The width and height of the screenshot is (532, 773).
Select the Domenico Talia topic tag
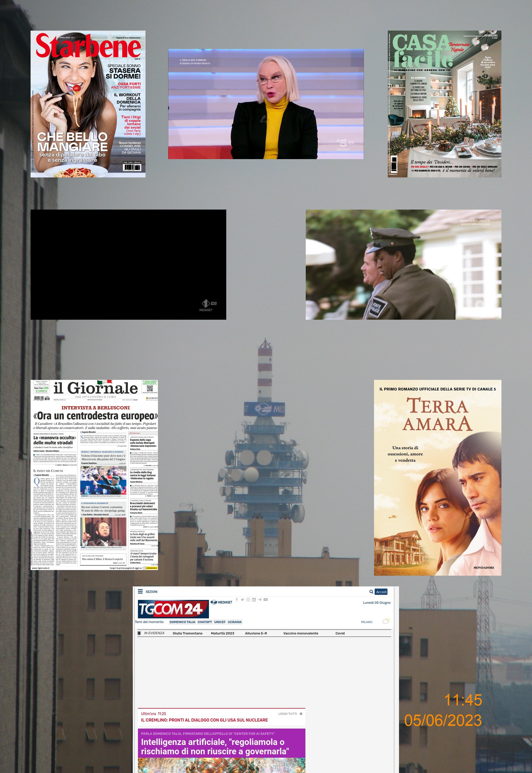tap(182, 622)
